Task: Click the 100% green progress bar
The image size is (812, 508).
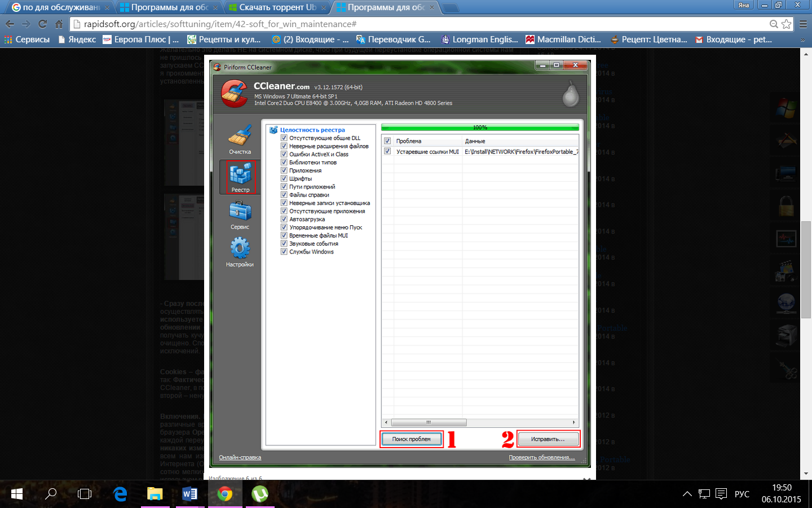Action: point(480,128)
